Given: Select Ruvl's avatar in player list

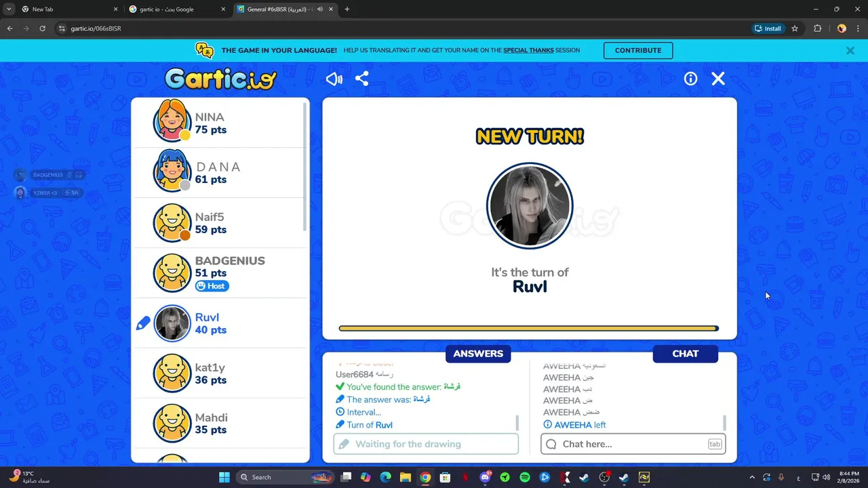Looking at the screenshot, I should (172, 323).
